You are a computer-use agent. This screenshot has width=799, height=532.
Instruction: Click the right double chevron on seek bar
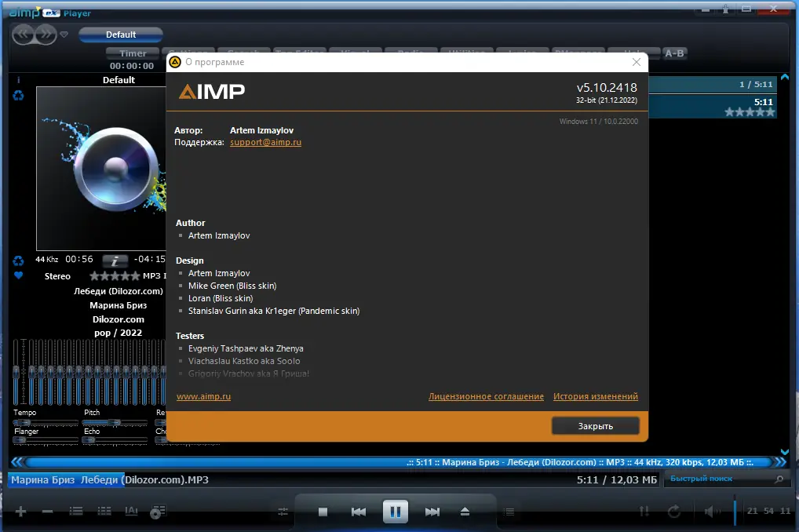781,462
